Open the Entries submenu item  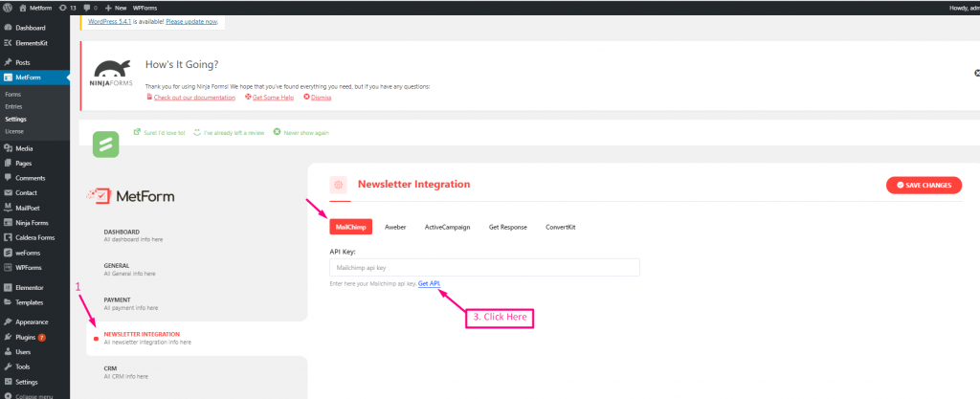13,107
